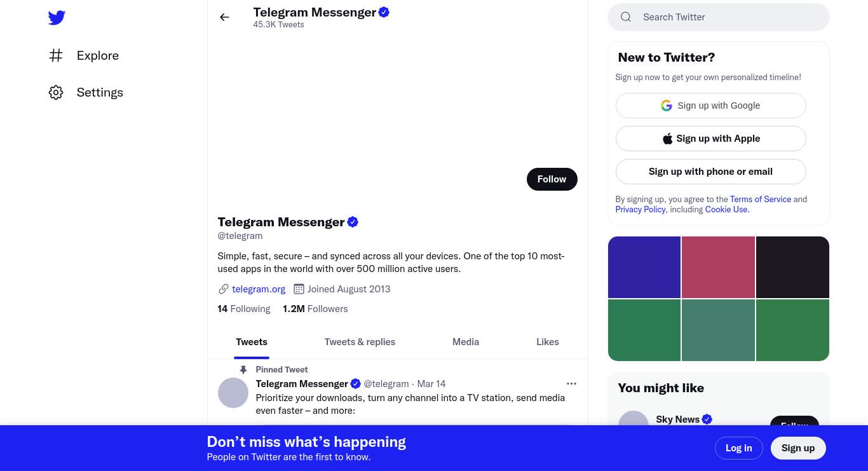Click the link icon next to telegram.org
This screenshot has width=868, height=471.
pyautogui.click(x=224, y=289)
